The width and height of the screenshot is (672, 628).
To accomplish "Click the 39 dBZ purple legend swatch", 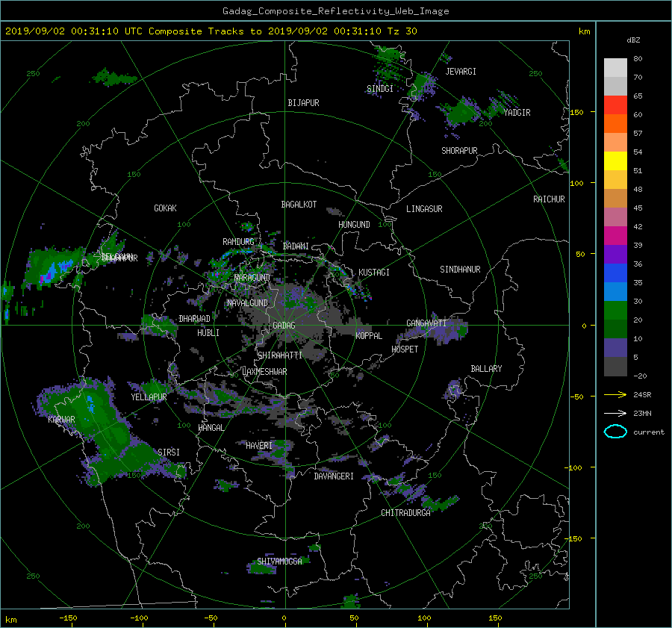I will 615,254.
